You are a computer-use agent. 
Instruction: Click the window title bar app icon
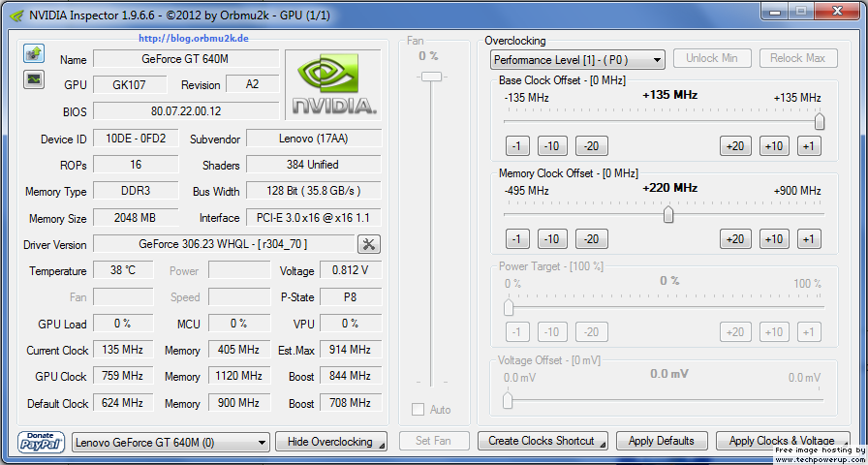(x=18, y=15)
